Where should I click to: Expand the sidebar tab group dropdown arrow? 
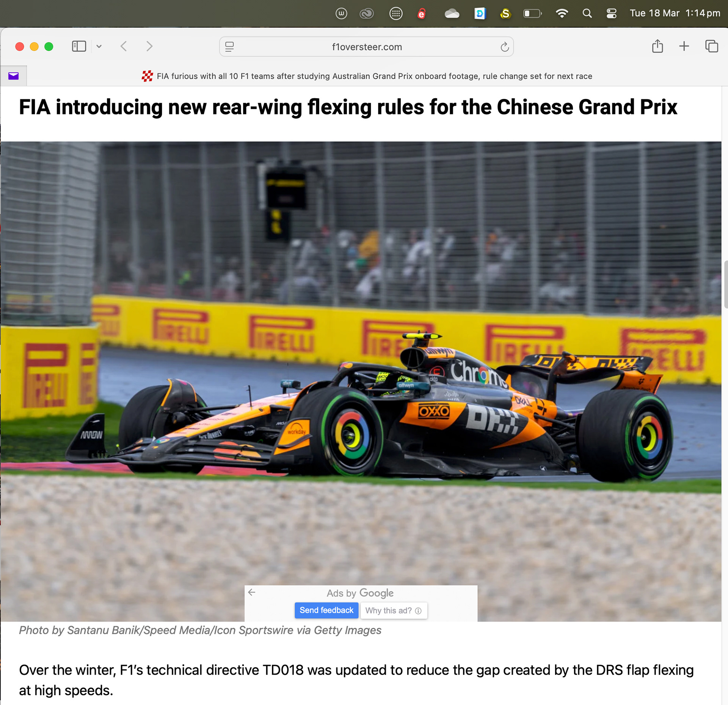(99, 47)
